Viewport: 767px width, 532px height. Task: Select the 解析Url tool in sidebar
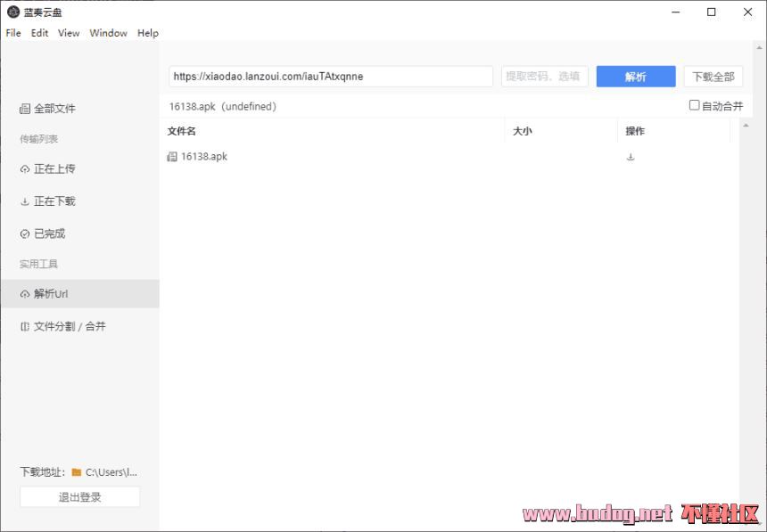pyautogui.click(x=79, y=294)
